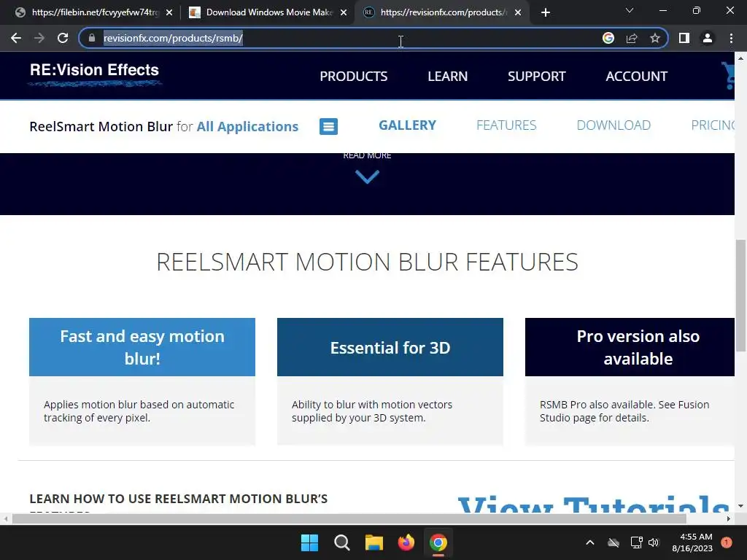
Task: Show hidden system tray icons
Action: [x=589, y=542]
